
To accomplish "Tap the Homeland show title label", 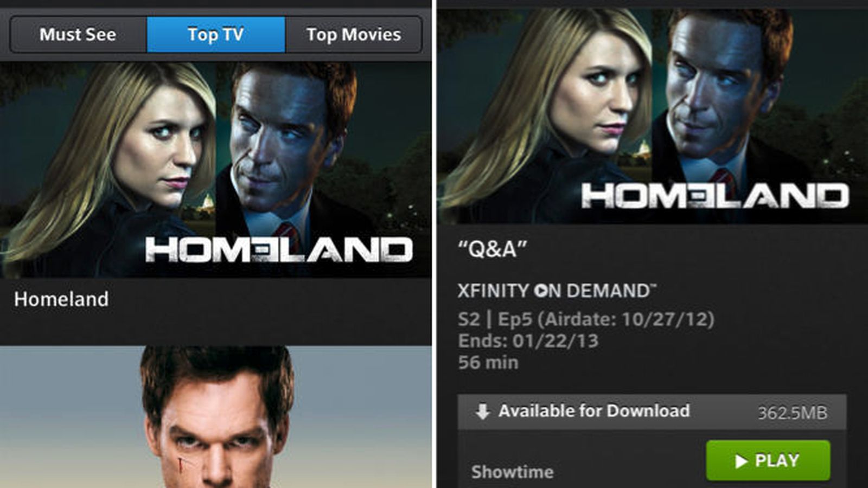I will (61, 299).
